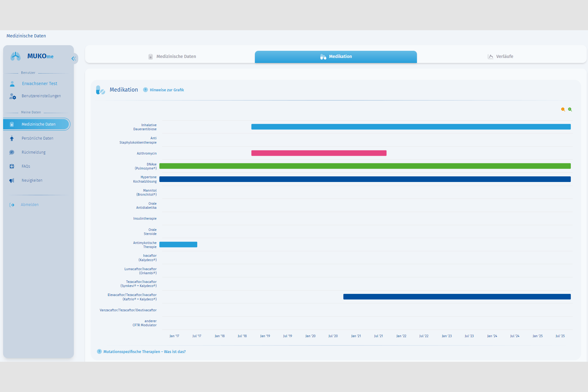Viewport: 588px width, 392px height.
Task: Open Benutzereinstellungen in the sidebar
Action: tap(41, 96)
